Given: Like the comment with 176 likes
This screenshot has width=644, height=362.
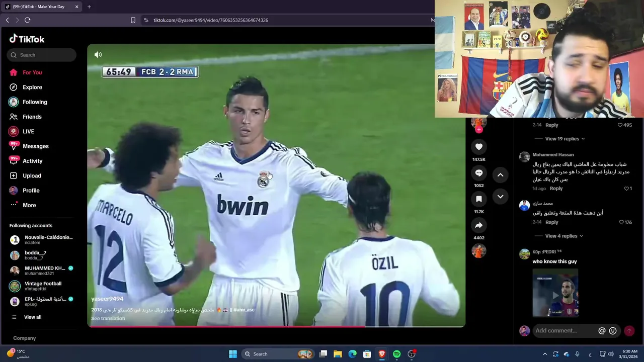Looking at the screenshot, I should pos(621,222).
